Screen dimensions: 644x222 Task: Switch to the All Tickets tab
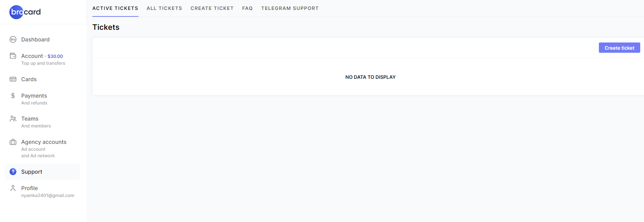pos(164,8)
